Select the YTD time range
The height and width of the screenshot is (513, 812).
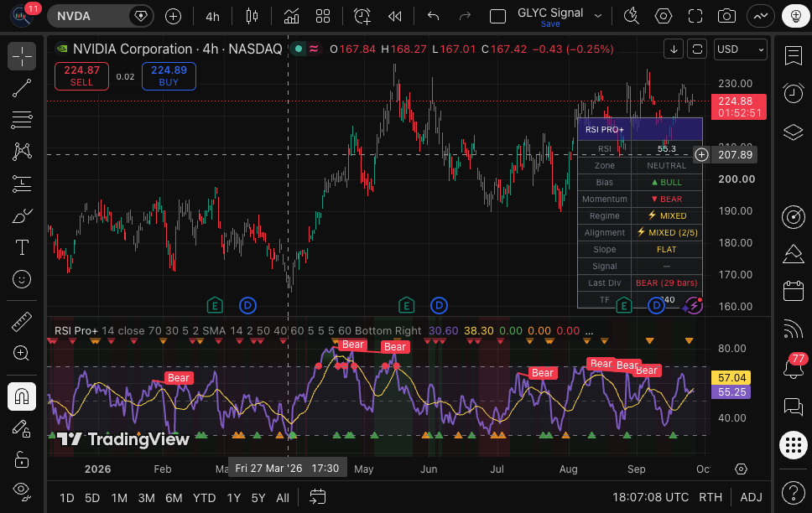204,497
